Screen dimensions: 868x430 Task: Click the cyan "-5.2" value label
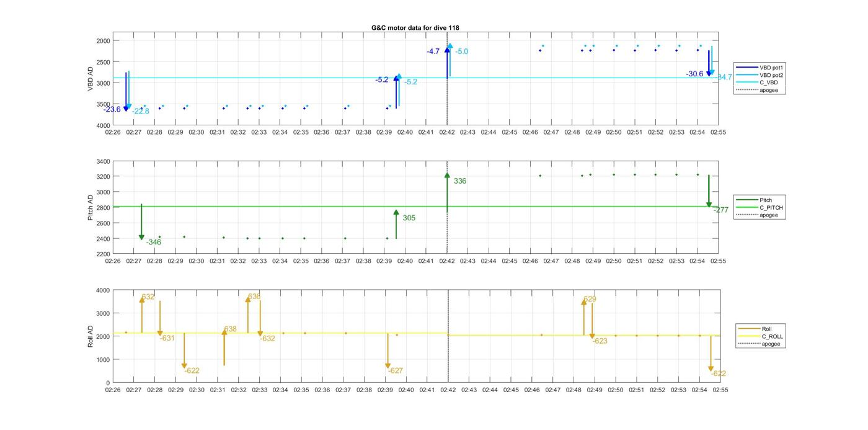pos(410,81)
